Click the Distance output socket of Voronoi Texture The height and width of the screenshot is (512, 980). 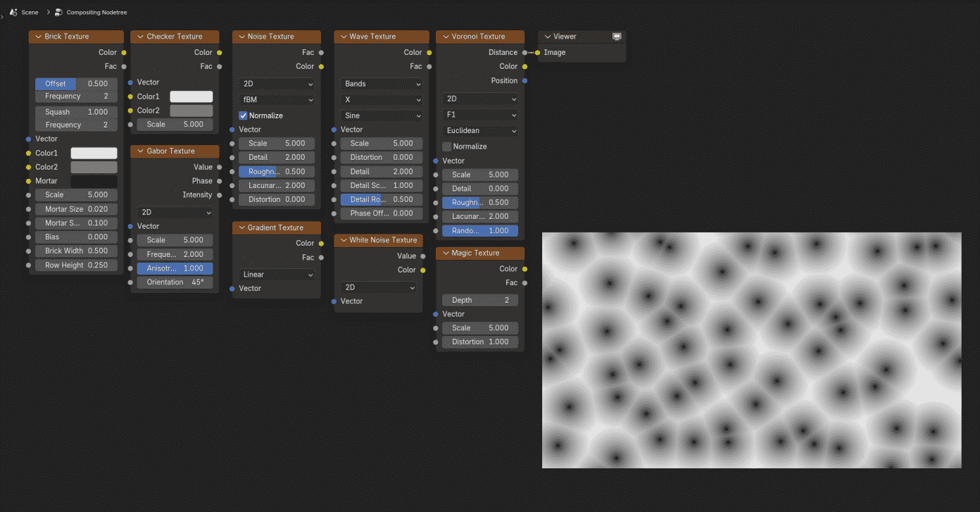524,51
